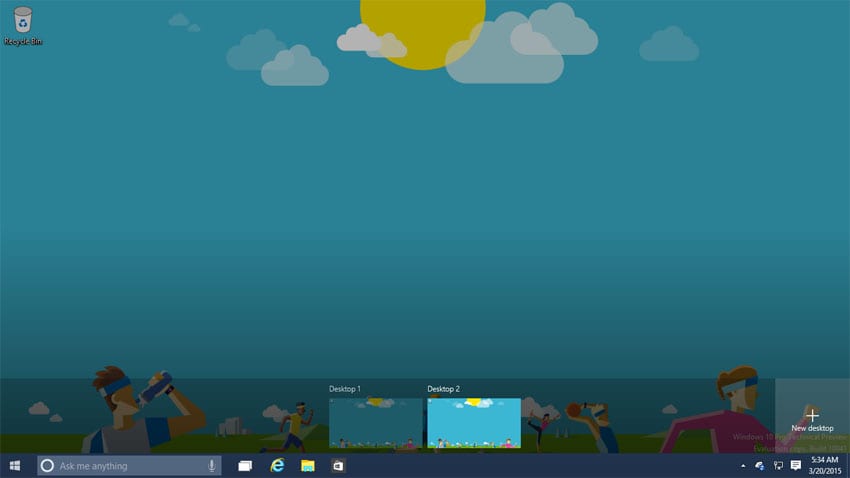
Task: Click the OneDrive tray icon
Action: [760, 466]
